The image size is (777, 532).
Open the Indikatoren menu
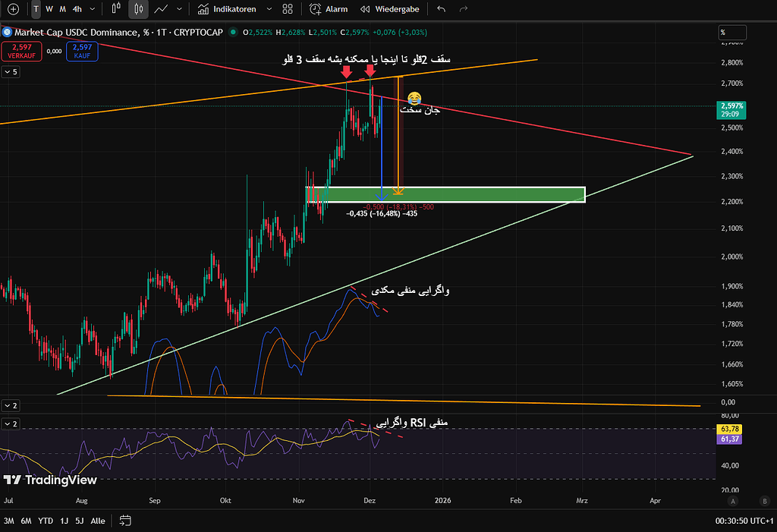[227, 9]
